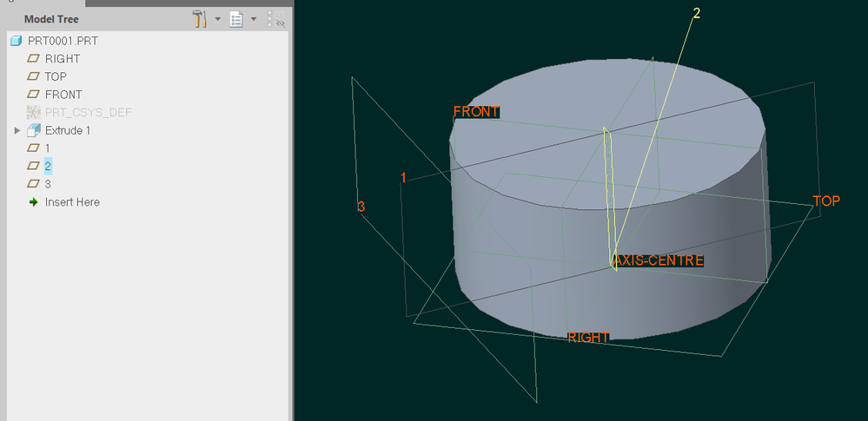Image resolution: width=868 pixels, height=421 pixels.
Task: Select datum plane 3 in Model Tree
Action: pyautogui.click(x=48, y=184)
